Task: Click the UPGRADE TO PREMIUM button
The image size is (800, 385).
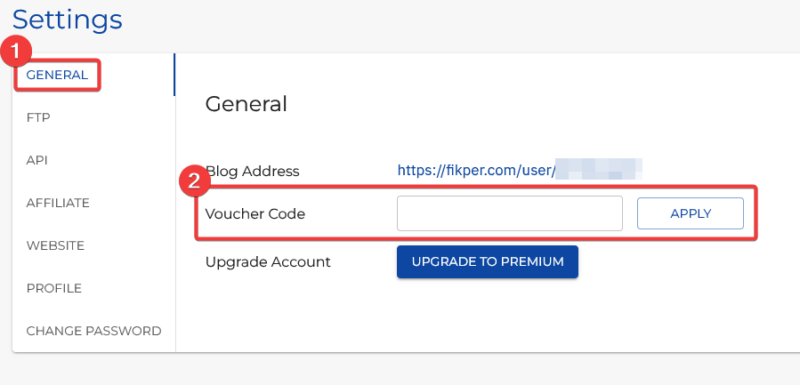Action: (487, 262)
